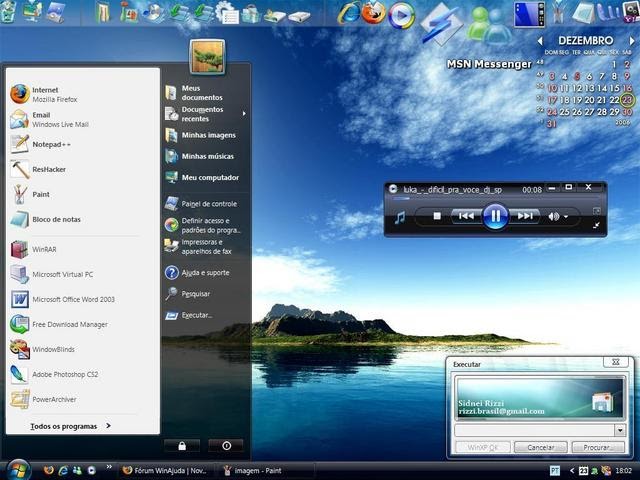Viewport: 640px width, 480px height.
Task: Open Internet Explorer from quick launch
Action: (x=63, y=469)
